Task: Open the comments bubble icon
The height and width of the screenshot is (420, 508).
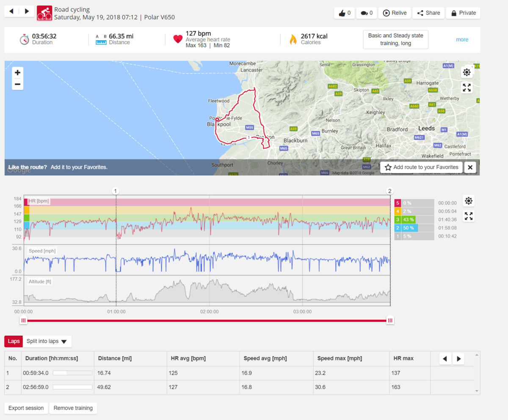Action: click(x=367, y=13)
